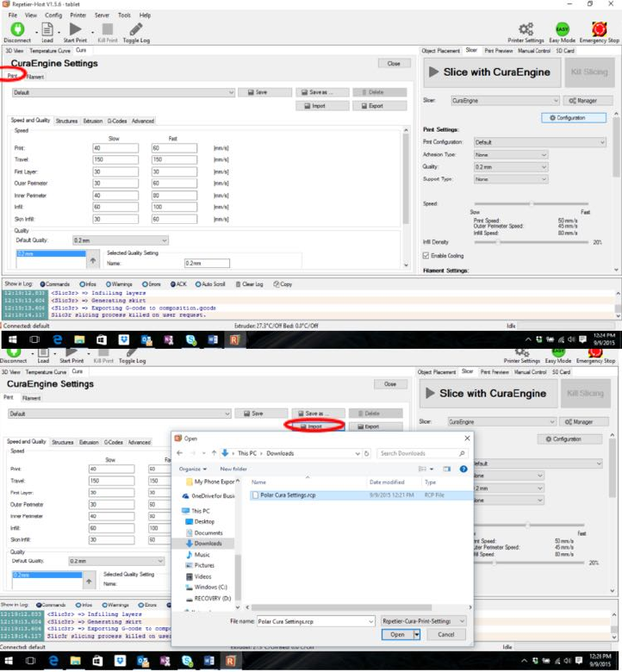This screenshot has height=672, width=622.
Task: Refresh the Downloads folder in Open dialog
Action: [366, 453]
